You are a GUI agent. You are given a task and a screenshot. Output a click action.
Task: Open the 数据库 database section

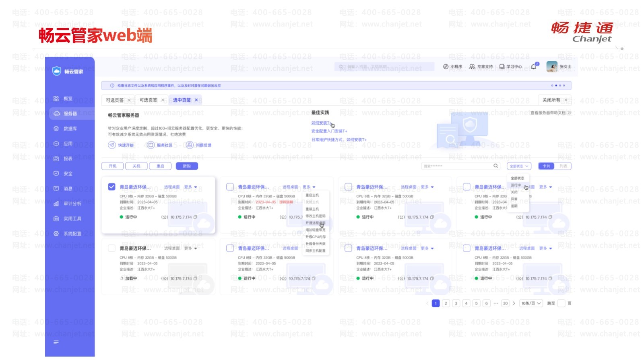tap(65, 129)
